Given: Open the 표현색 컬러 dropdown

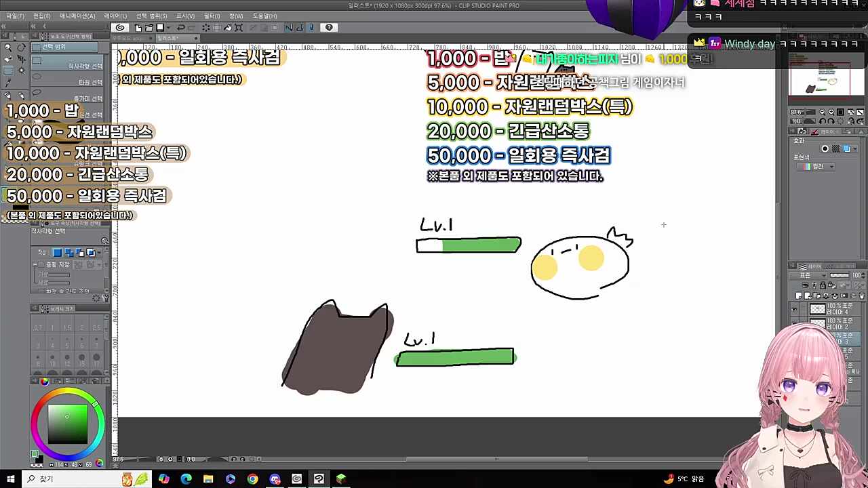Looking at the screenshot, I should coord(816,166).
